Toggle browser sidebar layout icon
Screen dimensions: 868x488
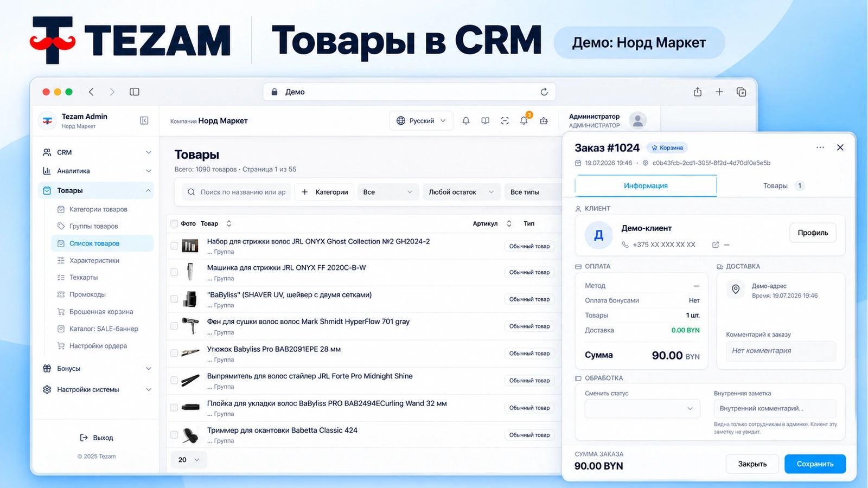135,92
